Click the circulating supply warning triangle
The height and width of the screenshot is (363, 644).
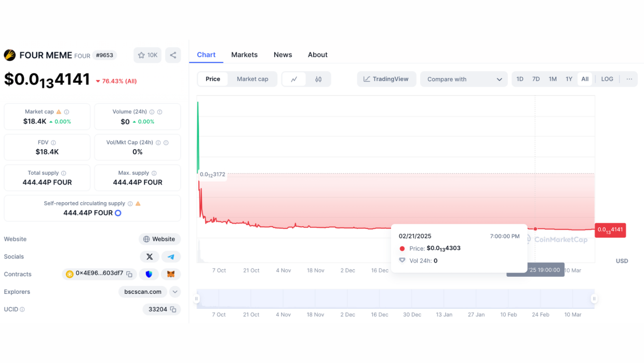(138, 204)
